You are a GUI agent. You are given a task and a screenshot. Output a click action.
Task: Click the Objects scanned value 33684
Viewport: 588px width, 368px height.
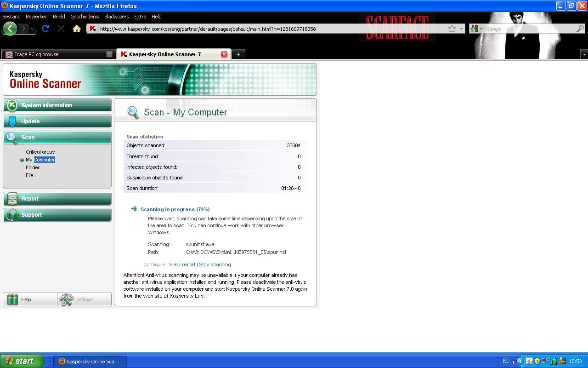point(294,145)
